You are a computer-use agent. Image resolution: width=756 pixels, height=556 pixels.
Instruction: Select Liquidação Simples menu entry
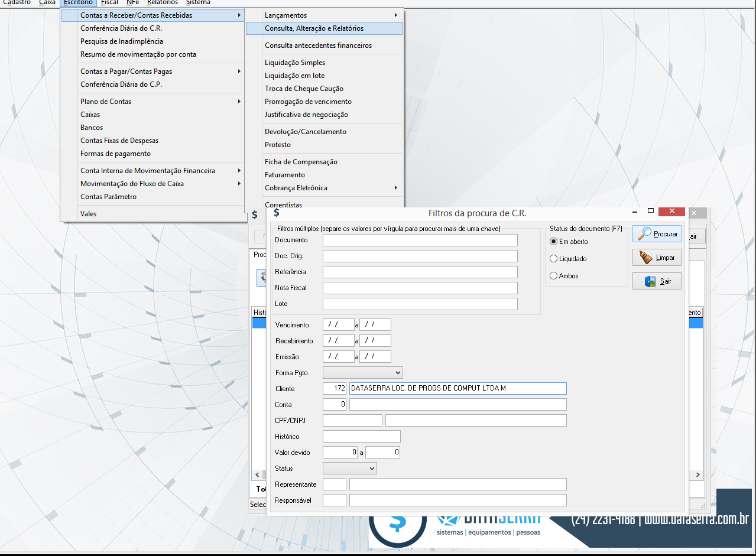(x=325, y=63)
